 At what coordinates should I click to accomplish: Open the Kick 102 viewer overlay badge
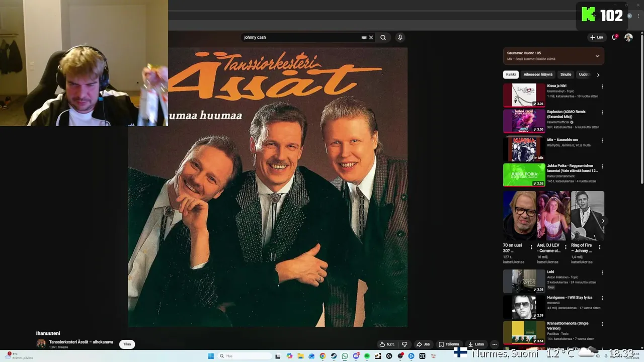(602, 15)
